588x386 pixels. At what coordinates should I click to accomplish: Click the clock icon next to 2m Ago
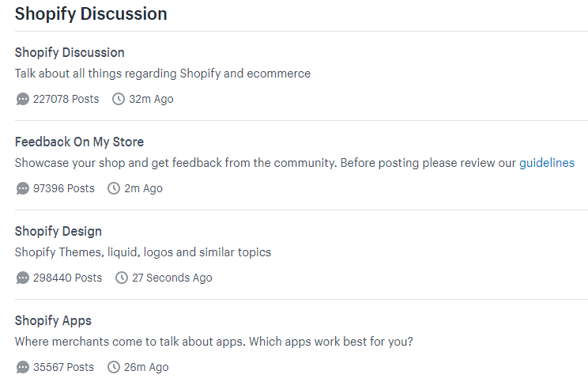click(x=114, y=189)
